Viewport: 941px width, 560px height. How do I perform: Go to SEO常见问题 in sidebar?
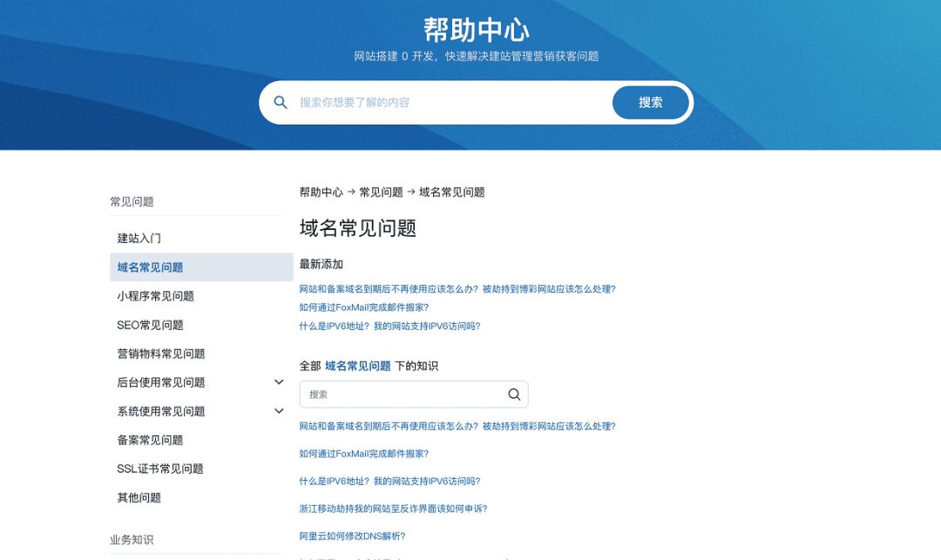150,325
